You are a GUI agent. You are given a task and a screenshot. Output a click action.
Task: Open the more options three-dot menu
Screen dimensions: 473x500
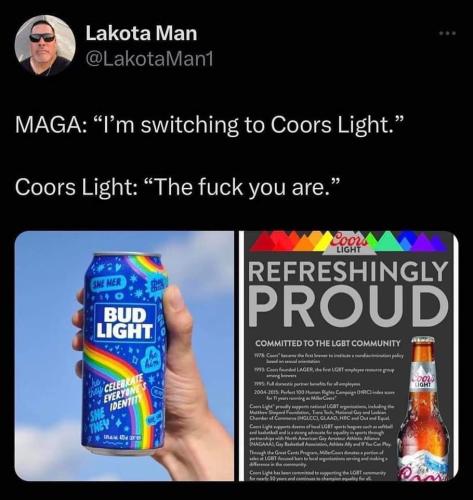(447, 33)
